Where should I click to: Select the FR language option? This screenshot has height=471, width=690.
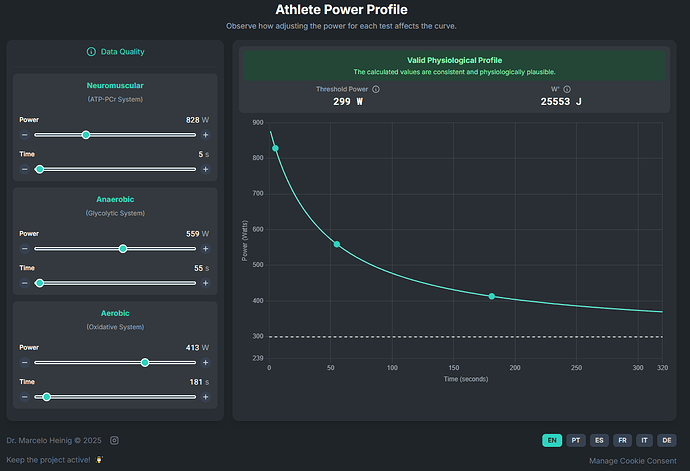coord(622,440)
